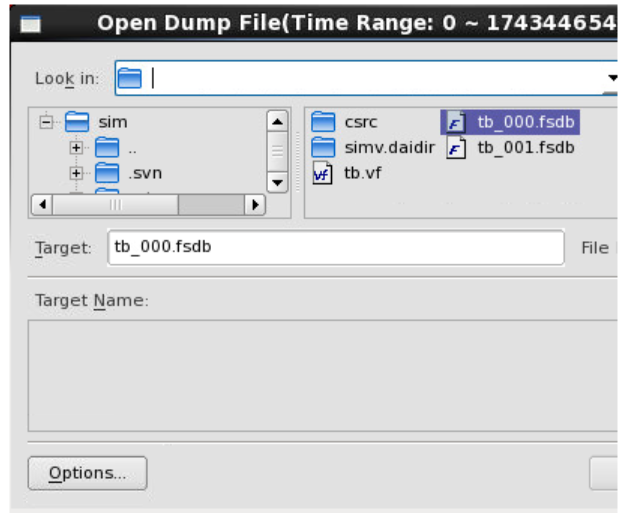Select the .svn label in tree
The height and width of the screenshot is (515, 625).
coord(145,173)
